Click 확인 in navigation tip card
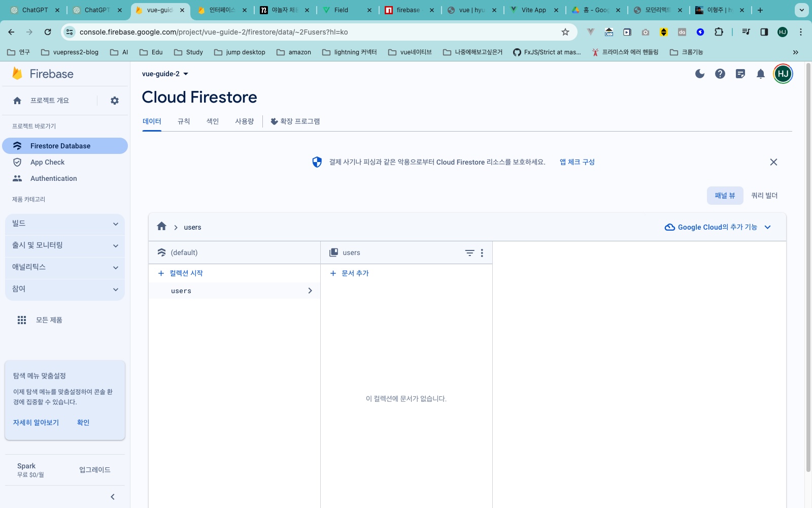 pyautogui.click(x=83, y=423)
